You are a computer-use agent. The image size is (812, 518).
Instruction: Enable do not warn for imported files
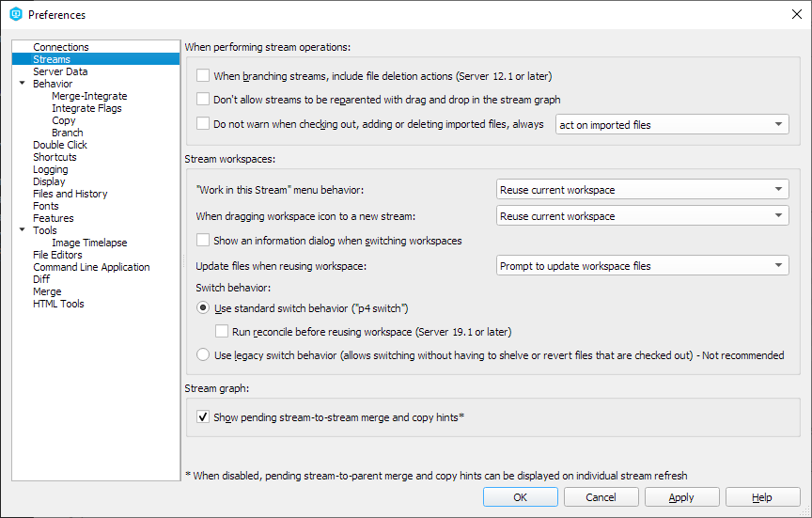[x=203, y=123]
